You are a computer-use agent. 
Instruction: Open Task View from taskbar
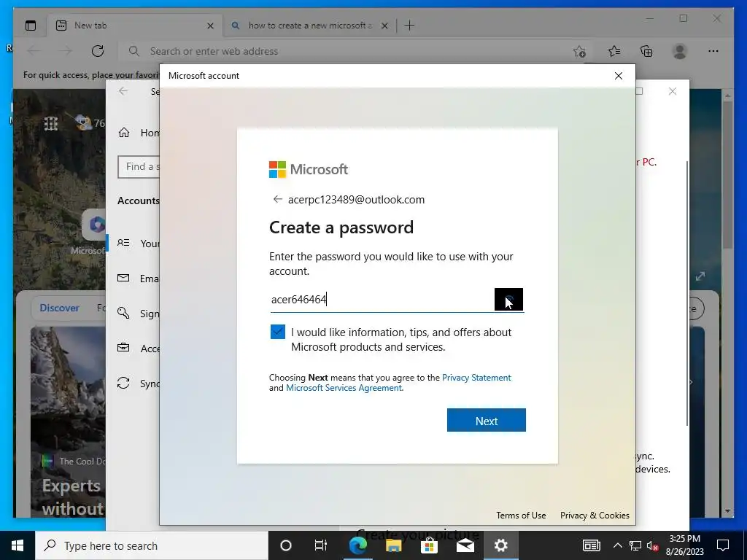click(x=321, y=545)
